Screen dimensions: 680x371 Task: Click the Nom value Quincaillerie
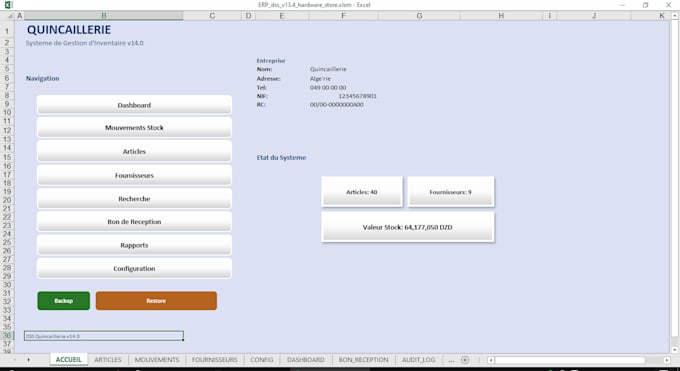[328, 69]
